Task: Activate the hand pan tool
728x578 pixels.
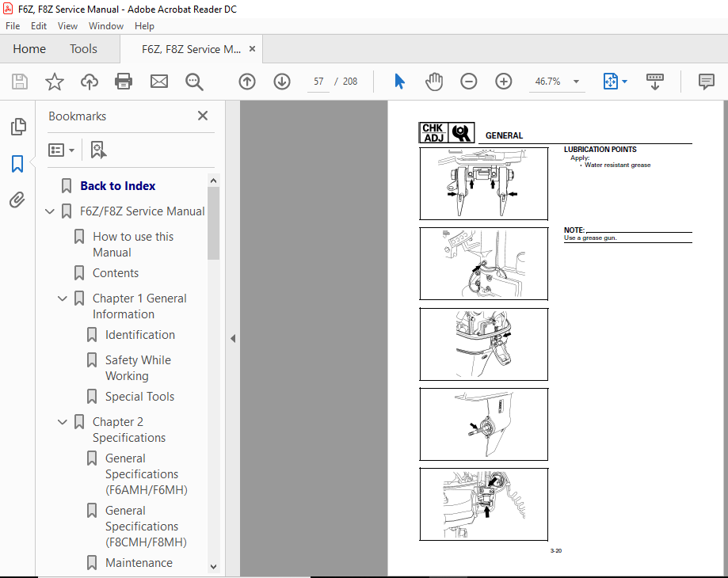Action: [x=434, y=82]
